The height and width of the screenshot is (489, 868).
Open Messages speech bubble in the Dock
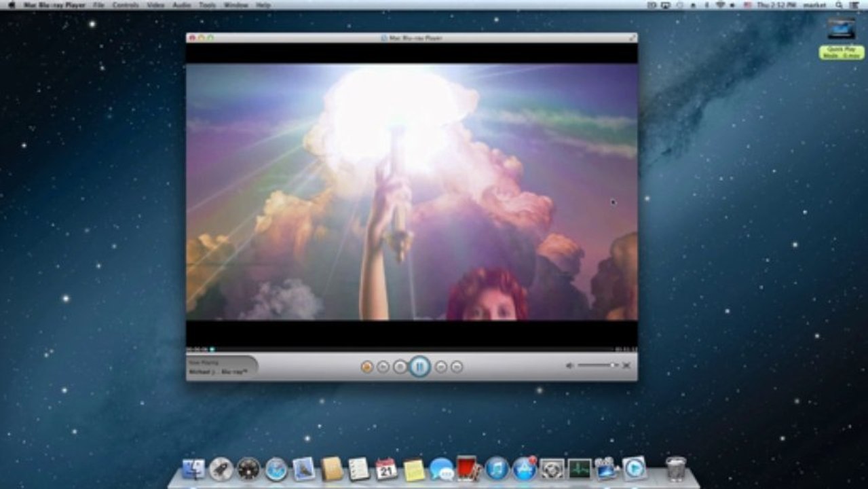point(442,469)
